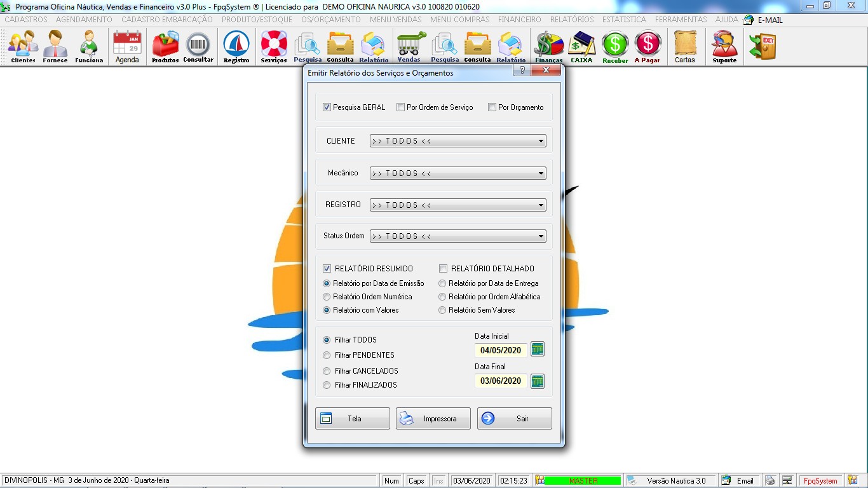Open the Serviços lifebuoy icon
Screen dimensions: 868x488
[274, 47]
